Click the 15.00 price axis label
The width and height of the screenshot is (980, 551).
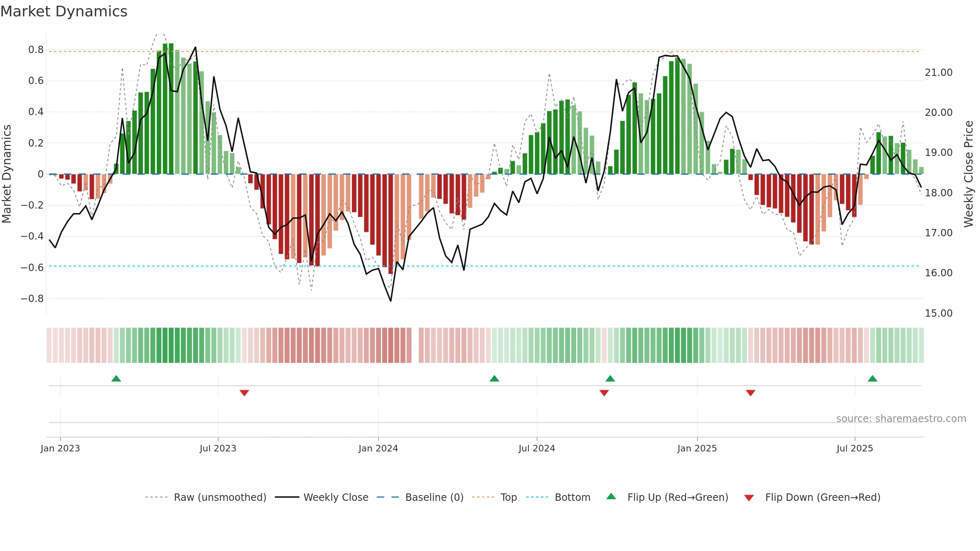coord(938,313)
